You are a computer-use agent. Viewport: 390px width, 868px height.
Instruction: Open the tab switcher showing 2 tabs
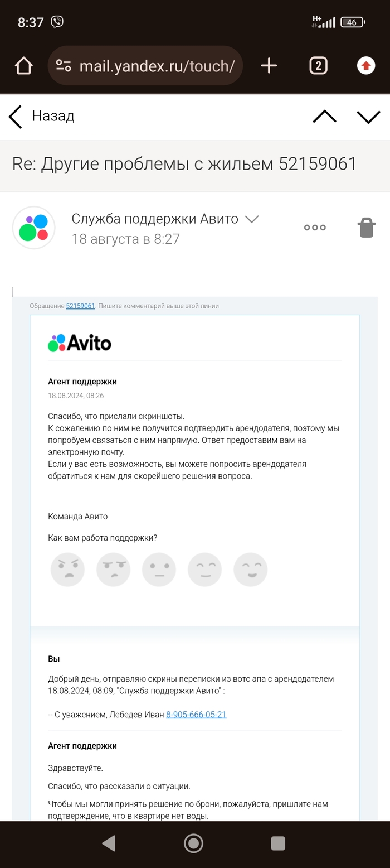click(x=318, y=66)
